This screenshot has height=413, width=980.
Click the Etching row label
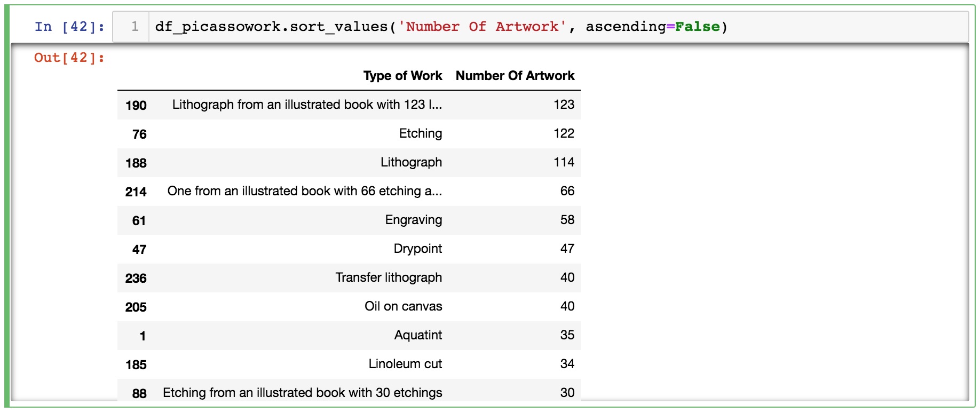click(420, 133)
